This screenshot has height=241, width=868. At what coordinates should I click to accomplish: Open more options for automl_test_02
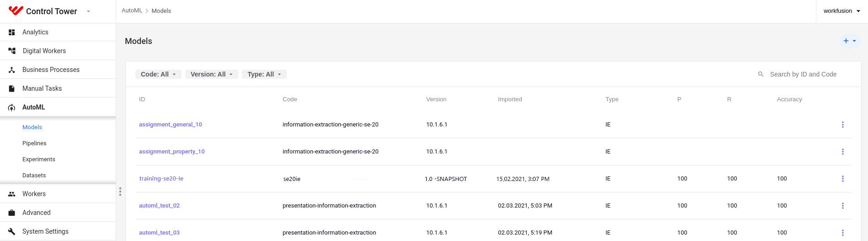(x=843, y=206)
